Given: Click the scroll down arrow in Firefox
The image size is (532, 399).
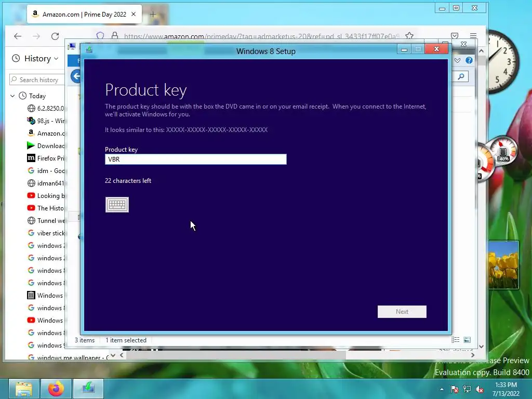Looking at the screenshot, I should point(482,347).
